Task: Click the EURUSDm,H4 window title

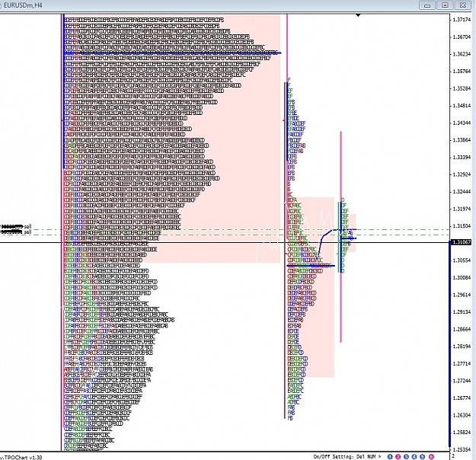Action: [x=23, y=5]
